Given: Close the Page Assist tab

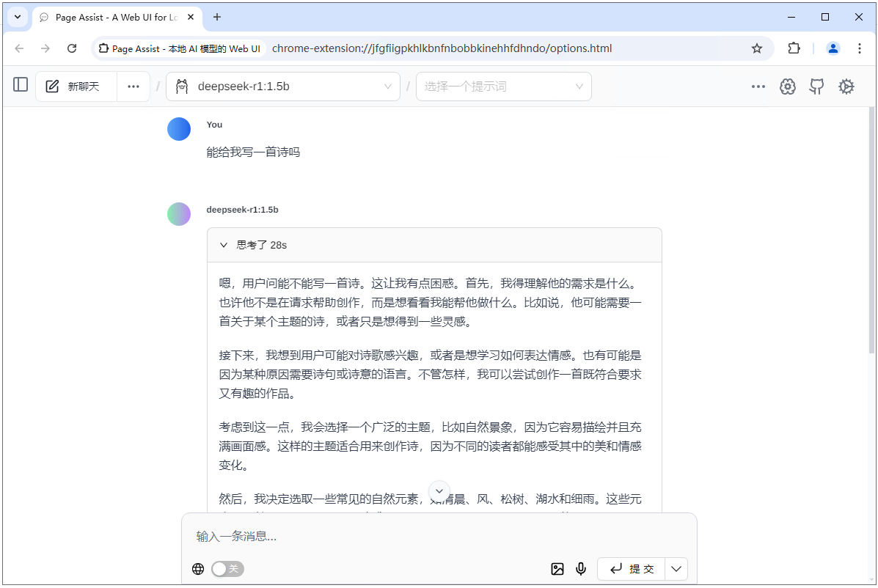Looking at the screenshot, I should pyautogui.click(x=191, y=18).
